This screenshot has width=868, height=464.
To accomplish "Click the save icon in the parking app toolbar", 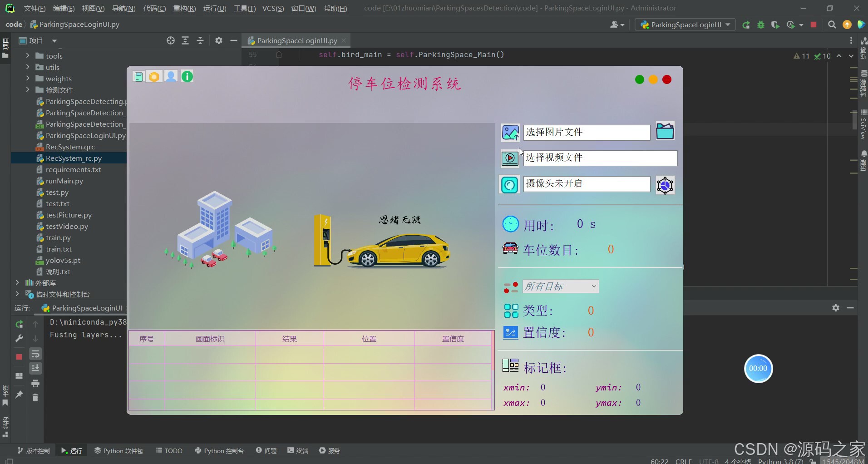I will [x=138, y=77].
